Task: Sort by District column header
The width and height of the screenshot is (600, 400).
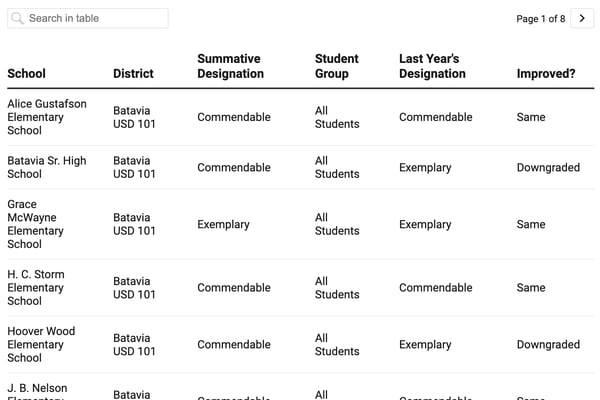Action: click(x=133, y=73)
